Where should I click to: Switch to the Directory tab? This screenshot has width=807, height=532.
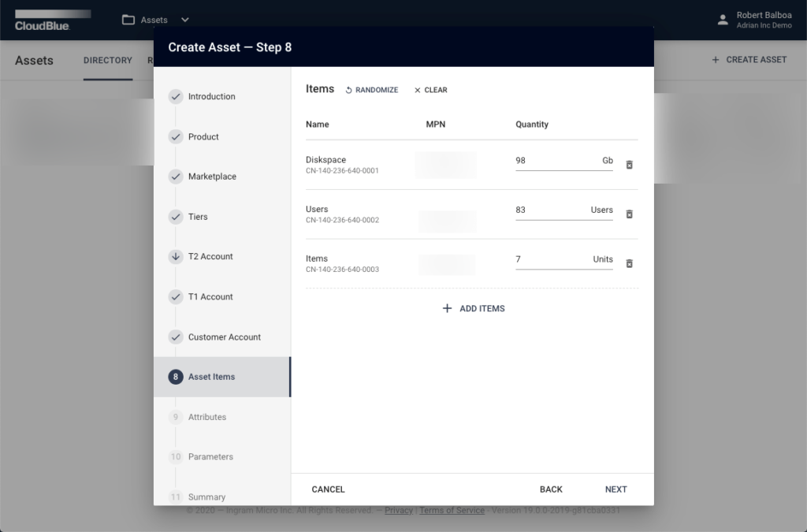point(107,60)
